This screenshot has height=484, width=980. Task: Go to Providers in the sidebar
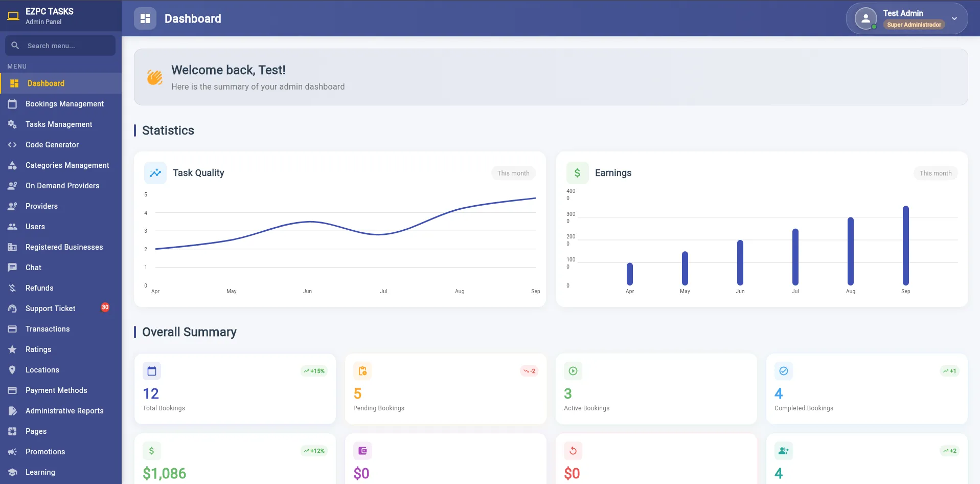pyautogui.click(x=61, y=206)
